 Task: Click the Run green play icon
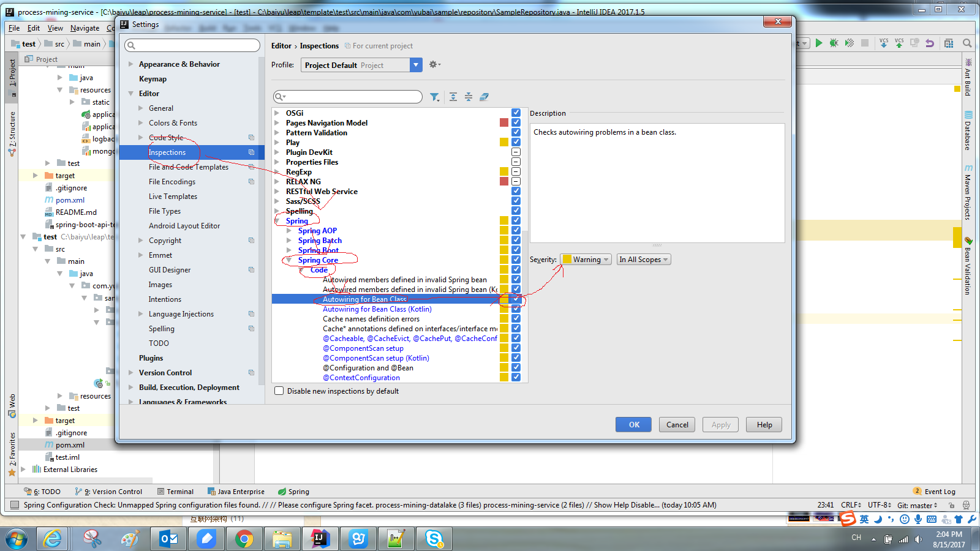click(819, 43)
